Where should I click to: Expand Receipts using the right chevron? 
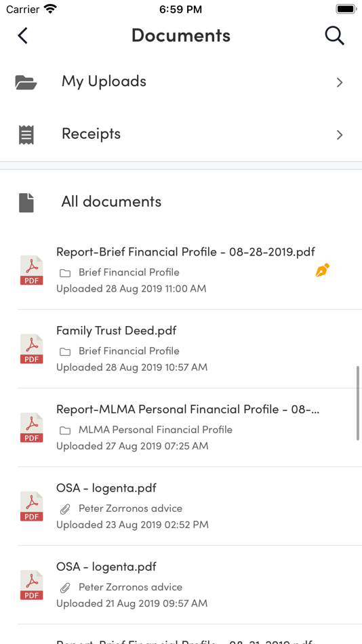(x=340, y=135)
